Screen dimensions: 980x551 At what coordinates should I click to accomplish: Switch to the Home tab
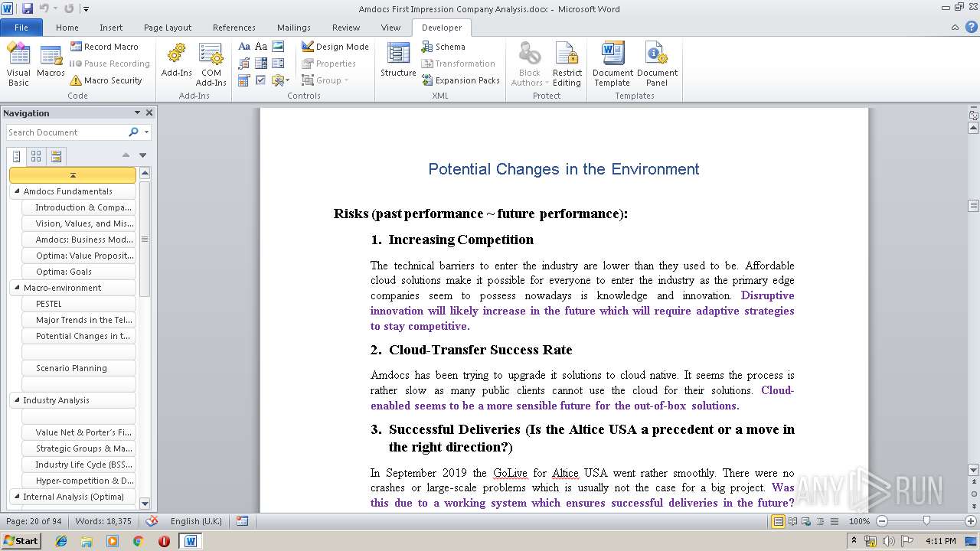[67, 27]
